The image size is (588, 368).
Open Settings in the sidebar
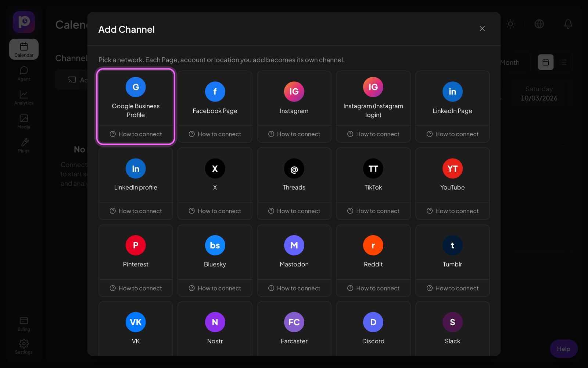pos(24,347)
